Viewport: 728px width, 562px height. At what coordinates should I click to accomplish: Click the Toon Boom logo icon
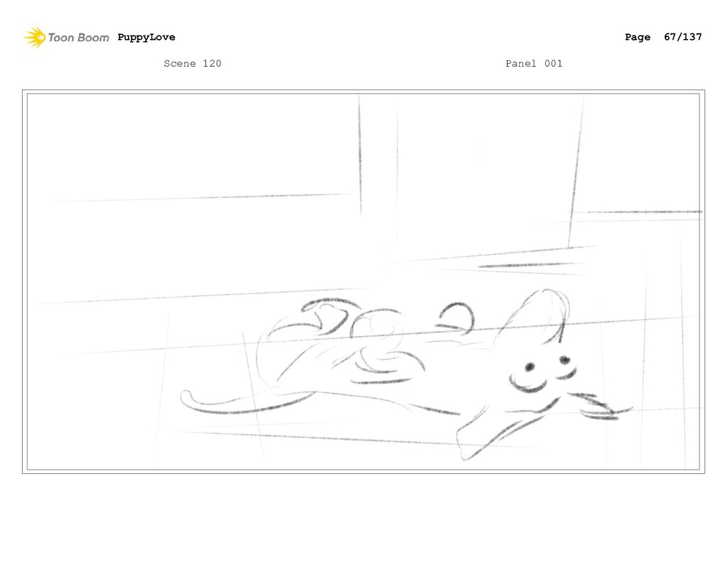tap(35, 38)
